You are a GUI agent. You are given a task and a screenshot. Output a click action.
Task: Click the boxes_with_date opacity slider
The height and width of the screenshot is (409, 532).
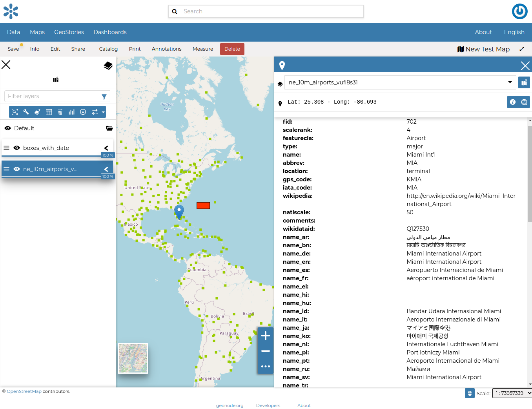point(52,156)
